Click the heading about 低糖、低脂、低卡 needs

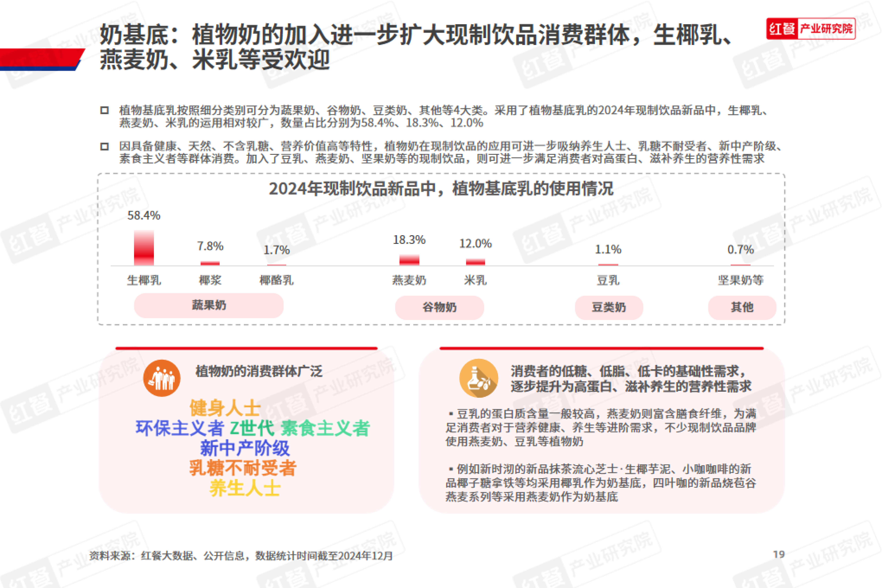pyautogui.click(x=631, y=379)
